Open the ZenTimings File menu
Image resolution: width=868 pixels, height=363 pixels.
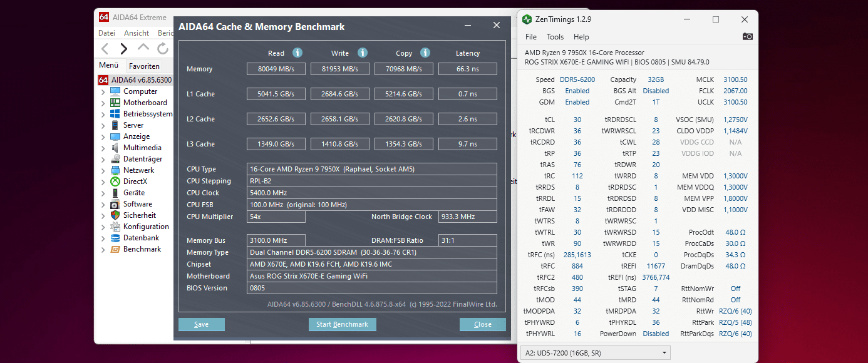[531, 37]
